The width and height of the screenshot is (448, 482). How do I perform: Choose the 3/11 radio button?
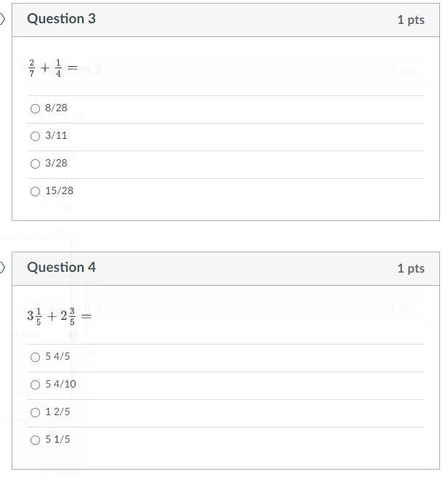tap(35, 136)
